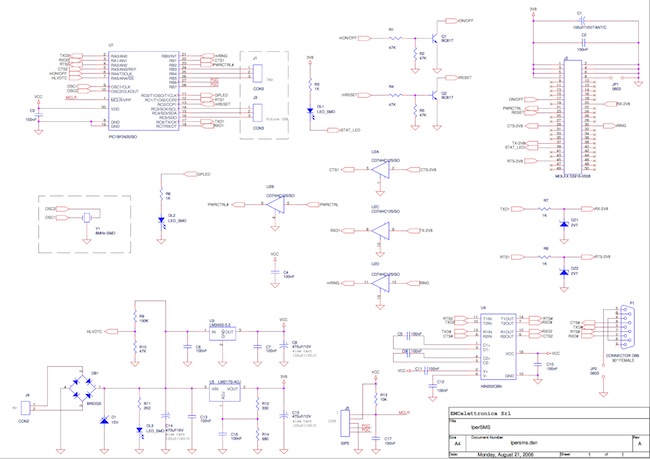Click the DL1 LED_SMD diode symbol
The height and width of the screenshot is (459, 650).
click(x=310, y=111)
